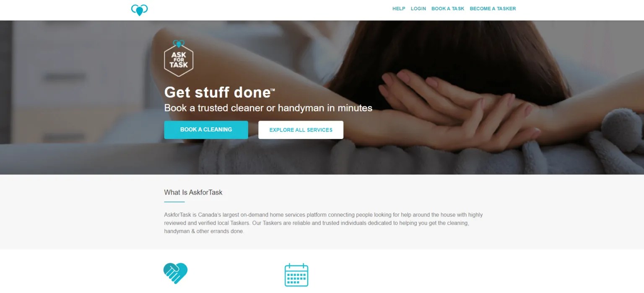Viewport: 644px width, 293px height.
Task: Click text line starting AskforTask is Canada's largest
Action: (x=323, y=215)
